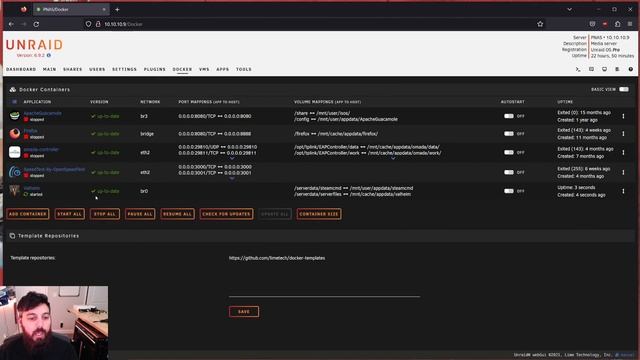This screenshot has width=640, height=360.
Task: Click the valheim container icon
Action: click(x=15, y=191)
